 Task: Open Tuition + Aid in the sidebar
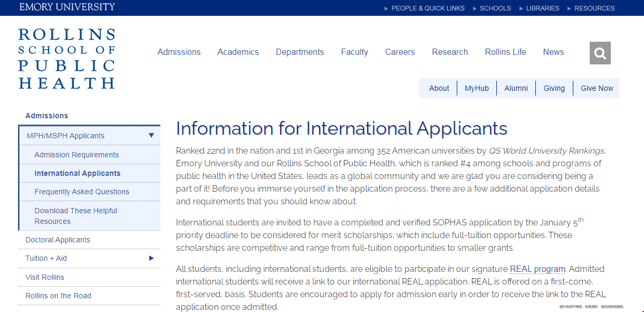click(46, 258)
